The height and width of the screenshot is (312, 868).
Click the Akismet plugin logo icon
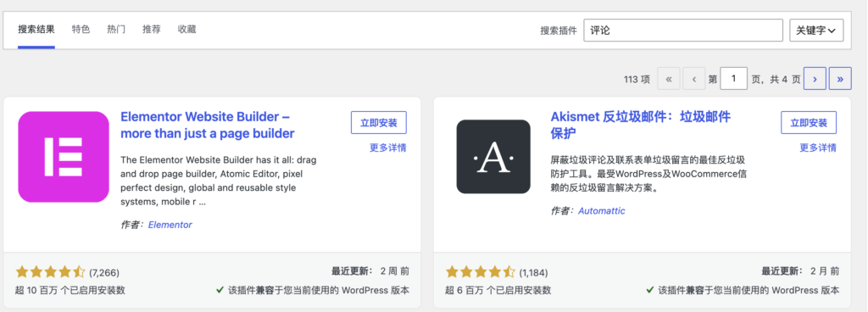(x=493, y=157)
